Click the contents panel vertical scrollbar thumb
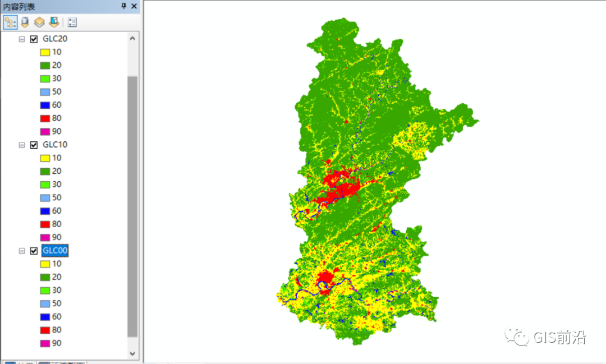Screen dimensions: 606x364 132,207
